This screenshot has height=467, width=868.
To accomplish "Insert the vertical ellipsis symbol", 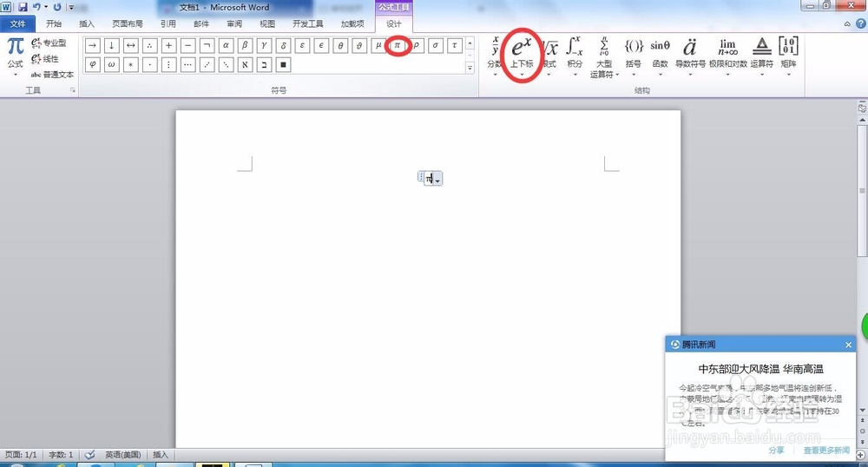I will click(169, 65).
